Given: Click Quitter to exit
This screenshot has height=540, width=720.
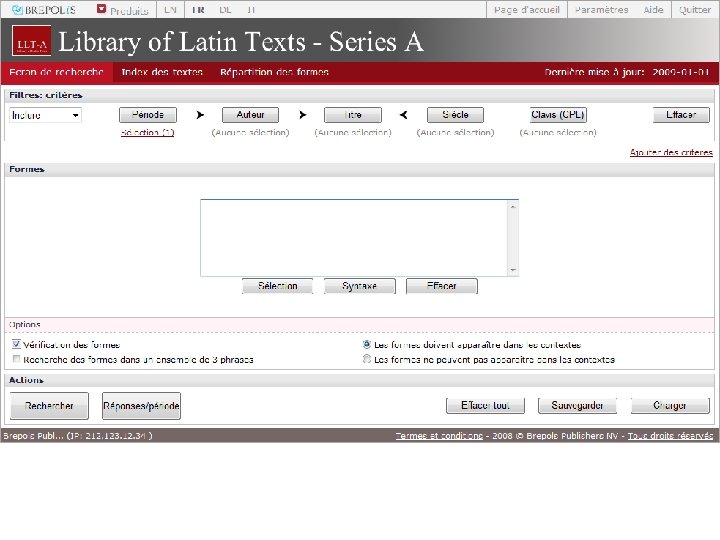Looking at the screenshot, I should (x=695, y=10).
